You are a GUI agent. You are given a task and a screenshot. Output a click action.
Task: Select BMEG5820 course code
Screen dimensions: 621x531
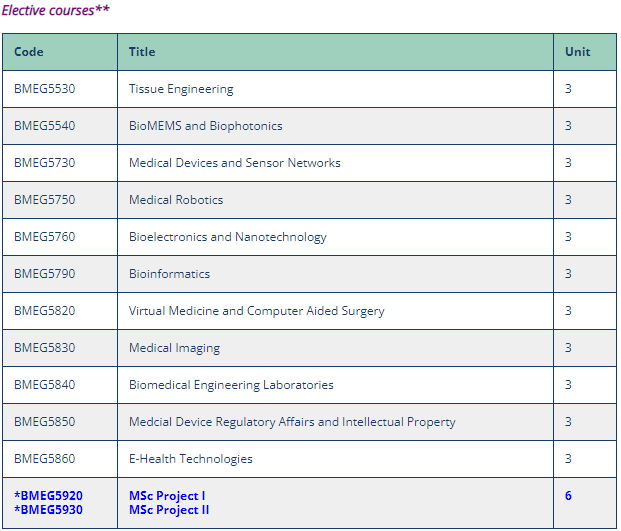[x=44, y=311]
